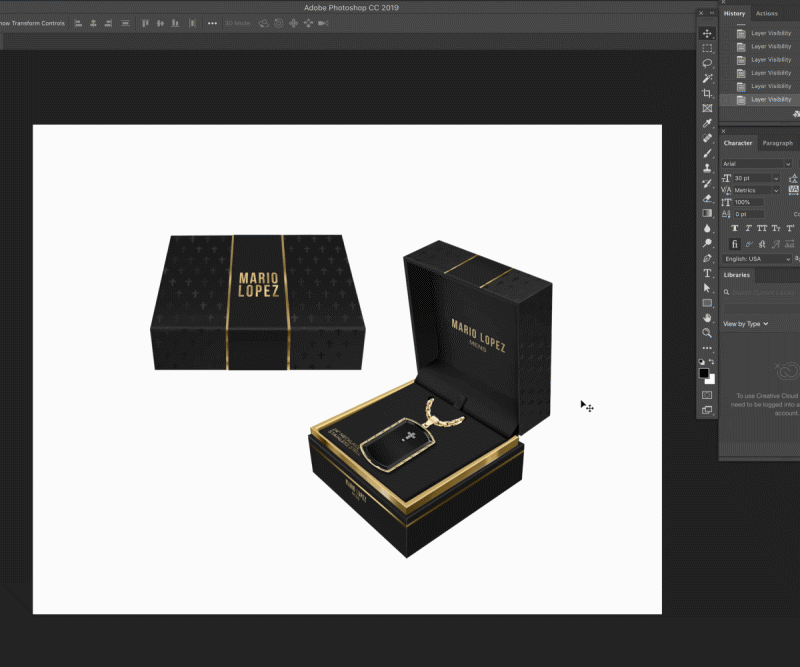The image size is (800, 667).
Task: Pick the Eyedropper tool
Action: click(x=708, y=122)
